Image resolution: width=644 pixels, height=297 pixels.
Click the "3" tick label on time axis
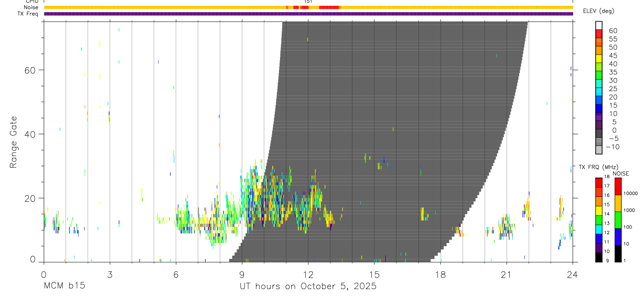[x=110, y=274]
